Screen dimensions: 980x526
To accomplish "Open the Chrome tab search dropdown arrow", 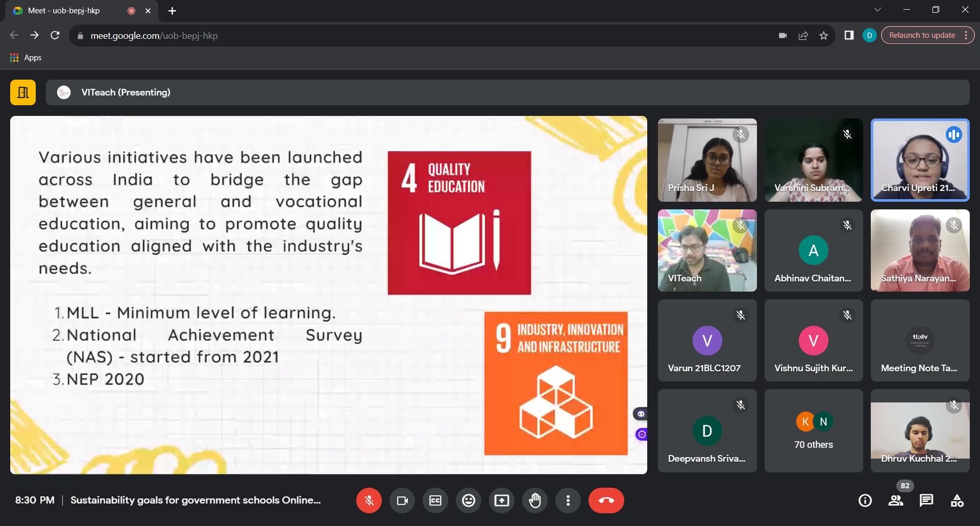I will 877,10.
